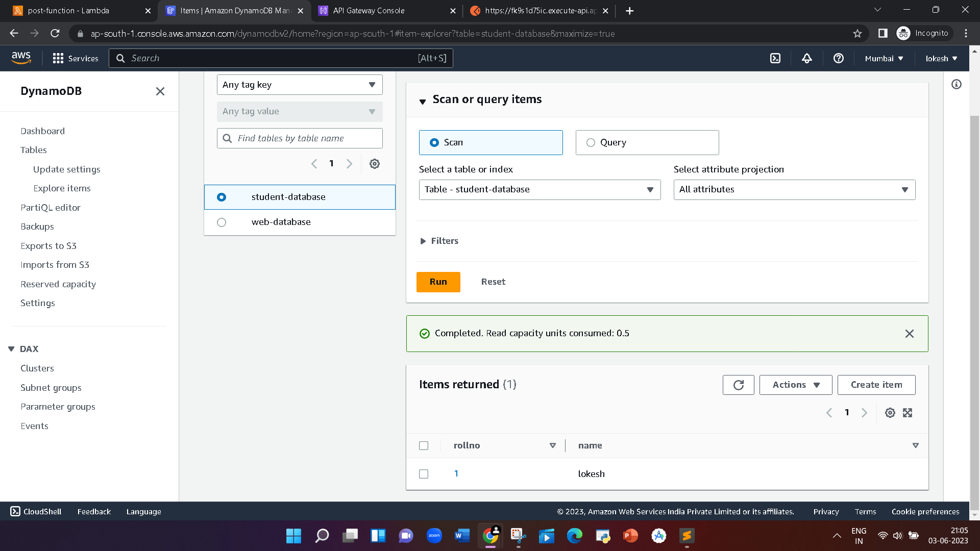
Task: Click the Find tables search field
Action: [x=299, y=138]
